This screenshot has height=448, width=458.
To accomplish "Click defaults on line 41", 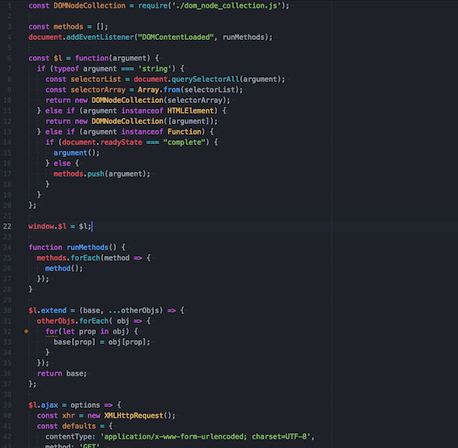I will point(79,426).
